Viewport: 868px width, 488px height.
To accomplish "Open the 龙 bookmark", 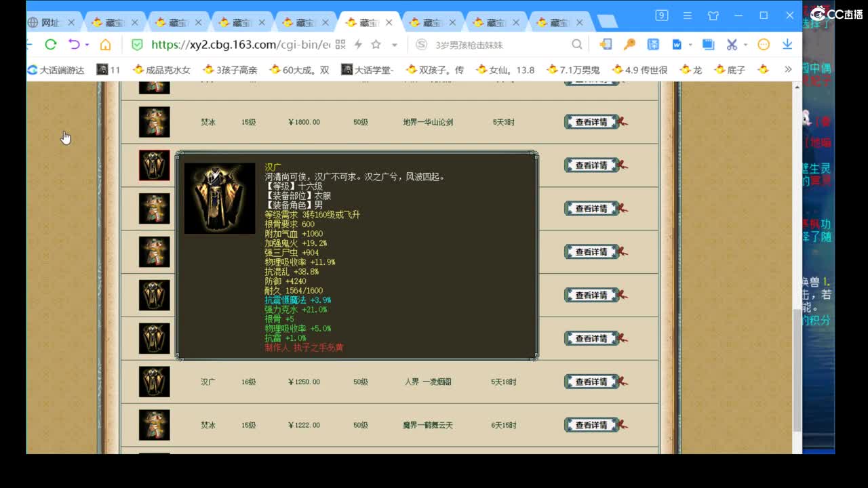I will (x=691, y=69).
